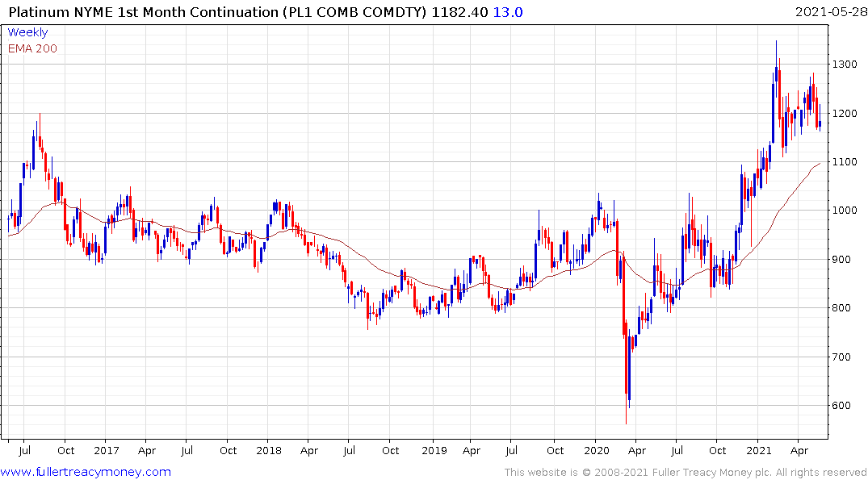Click the 900 price axis label
The image size is (868, 484).
pyautogui.click(x=841, y=260)
